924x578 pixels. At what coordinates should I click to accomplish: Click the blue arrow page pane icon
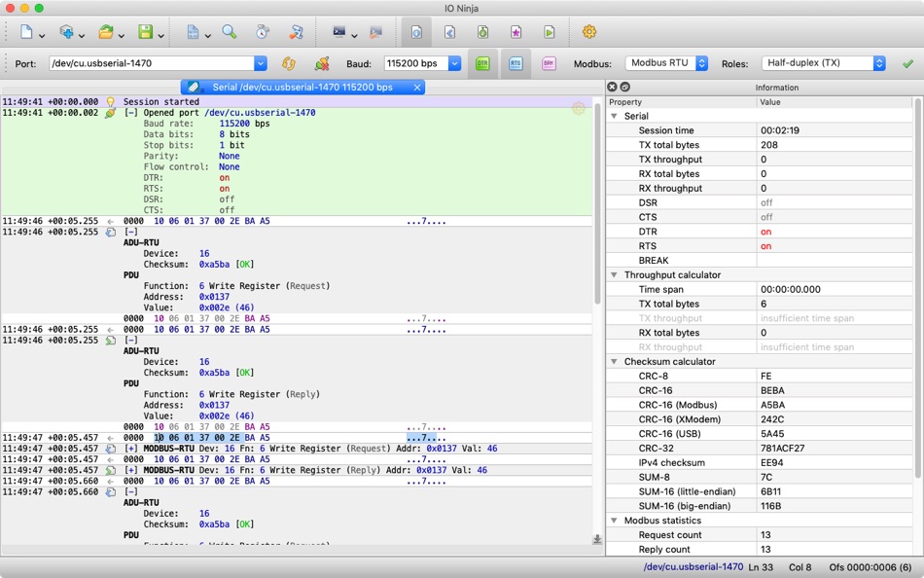(x=449, y=32)
